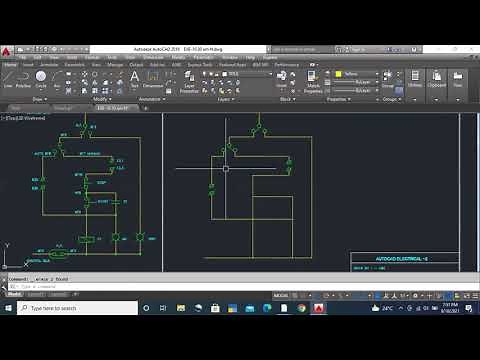Image resolution: width=480 pixels, height=360 pixels.
Task: Switch to the Output ribbon tab
Action: pyautogui.click(x=136, y=65)
